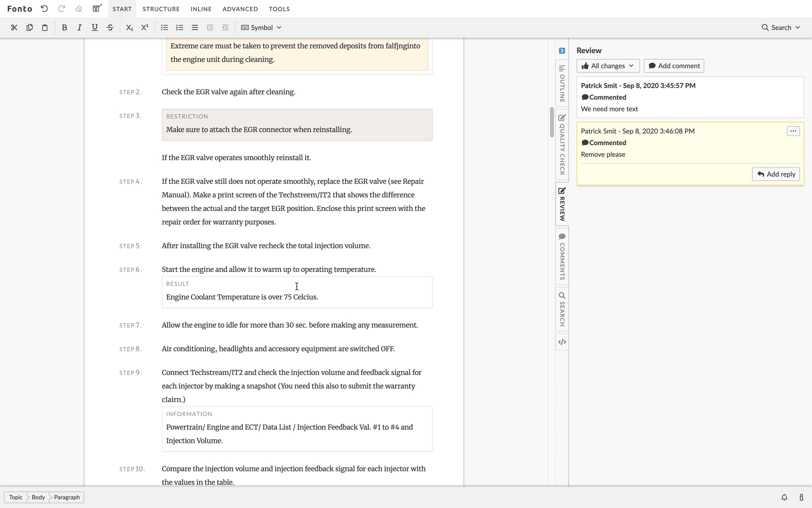The height and width of the screenshot is (508, 812).
Task: Click 'If the EGR valve operates smoothly' paragraph
Action: coord(236,157)
